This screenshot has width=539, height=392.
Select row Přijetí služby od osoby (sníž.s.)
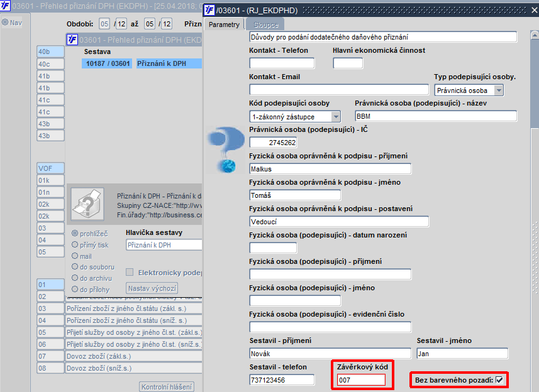point(134,344)
